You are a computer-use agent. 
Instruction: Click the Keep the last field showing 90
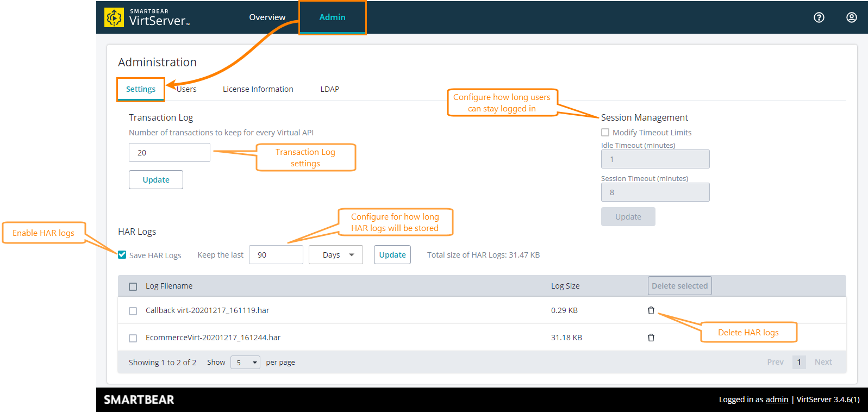tap(276, 255)
